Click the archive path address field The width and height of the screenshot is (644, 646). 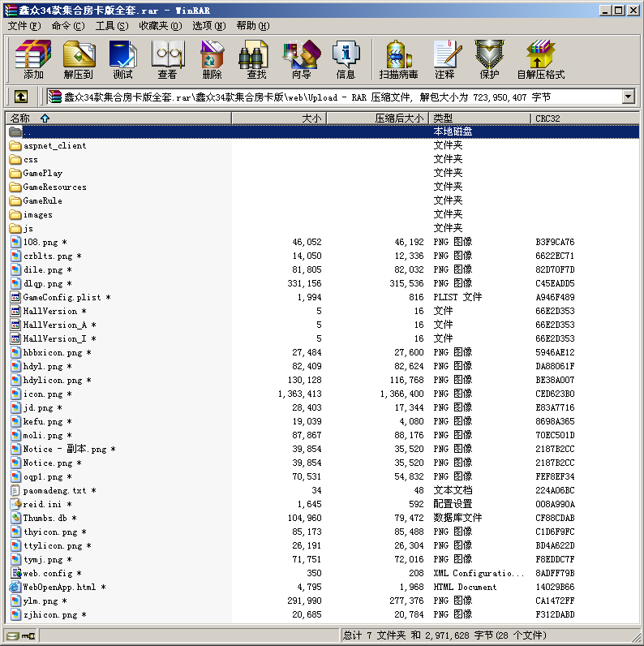[333, 97]
